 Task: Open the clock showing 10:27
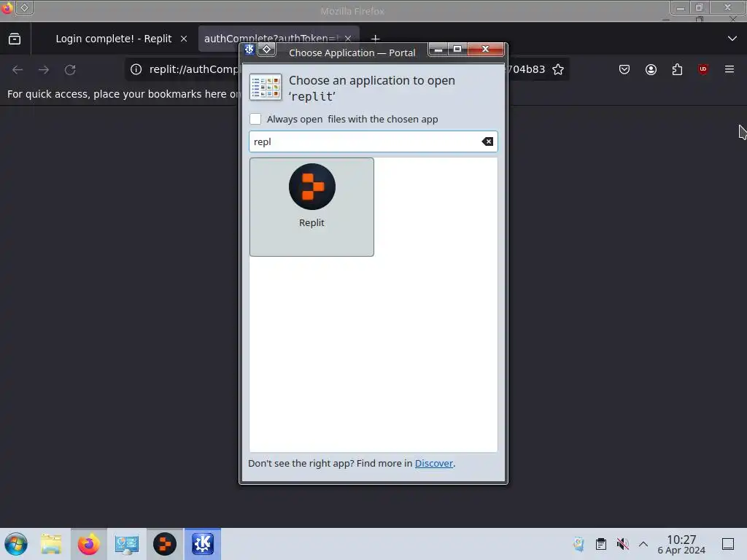coord(681,544)
